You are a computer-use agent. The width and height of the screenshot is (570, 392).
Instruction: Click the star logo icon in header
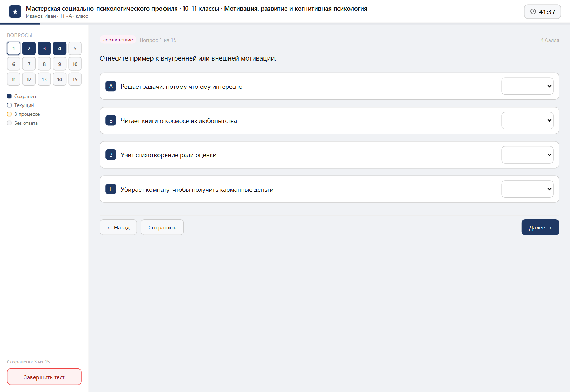click(15, 12)
